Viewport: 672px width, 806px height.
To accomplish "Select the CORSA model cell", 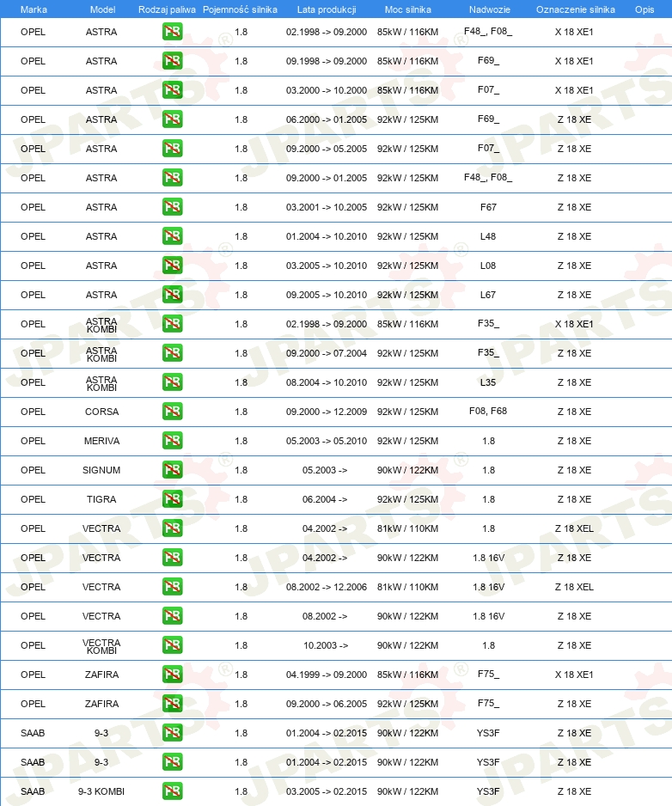I will click(101, 412).
